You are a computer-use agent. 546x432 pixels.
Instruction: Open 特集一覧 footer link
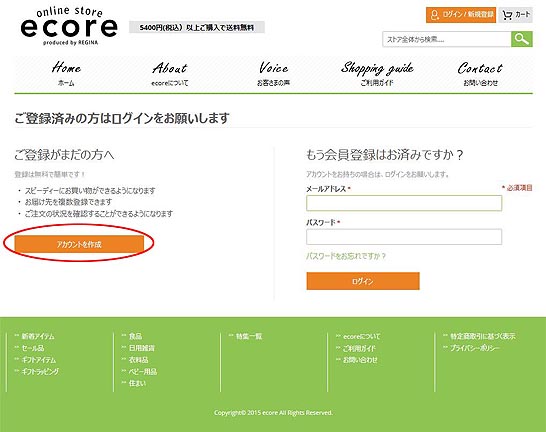pos(249,336)
